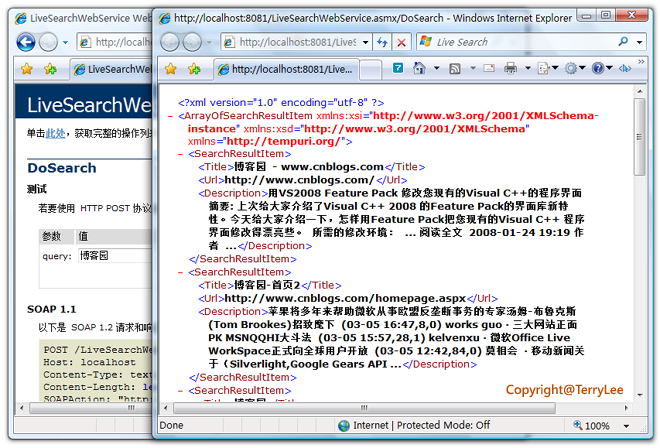Click the blue help-pane toolbar icon

(x=398, y=67)
